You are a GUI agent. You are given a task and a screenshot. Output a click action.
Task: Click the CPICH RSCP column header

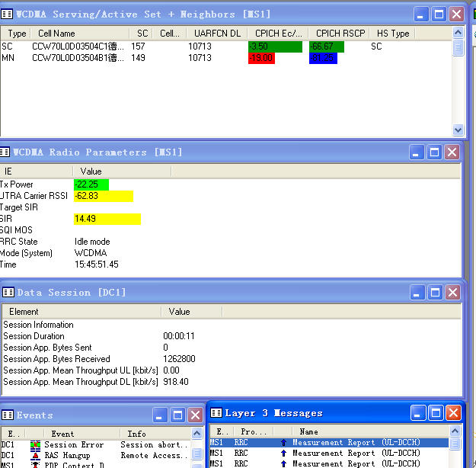pos(339,34)
